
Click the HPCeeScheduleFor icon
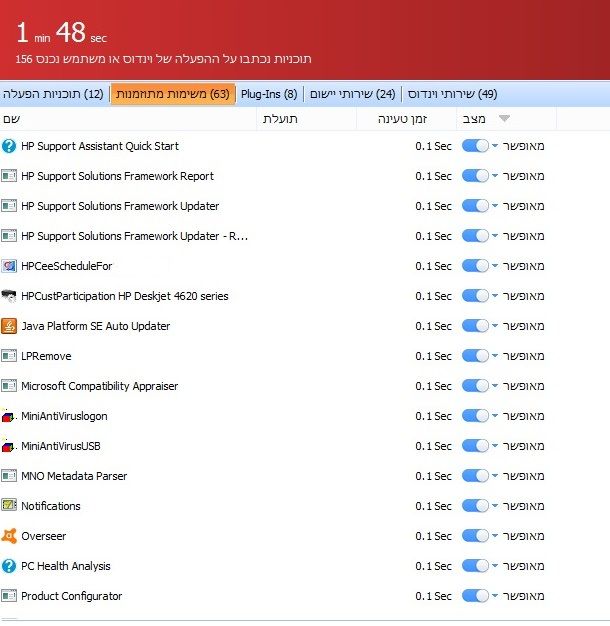coord(9,266)
